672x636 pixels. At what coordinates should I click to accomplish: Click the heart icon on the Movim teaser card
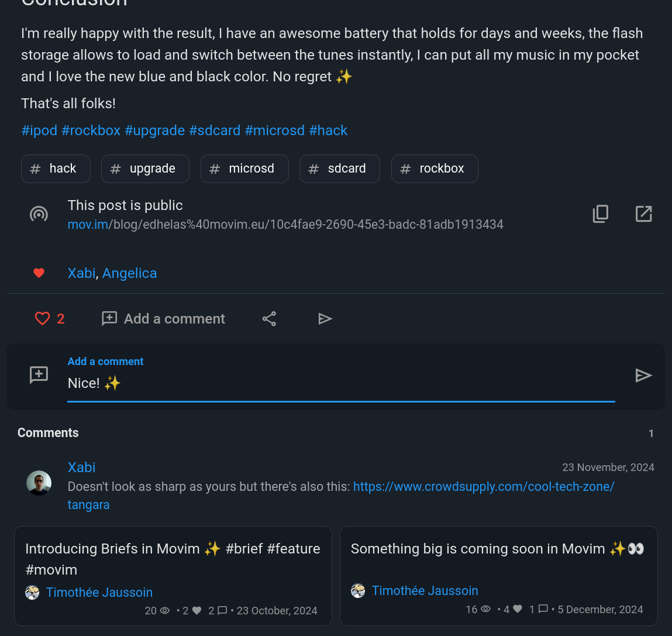(518, 609)
